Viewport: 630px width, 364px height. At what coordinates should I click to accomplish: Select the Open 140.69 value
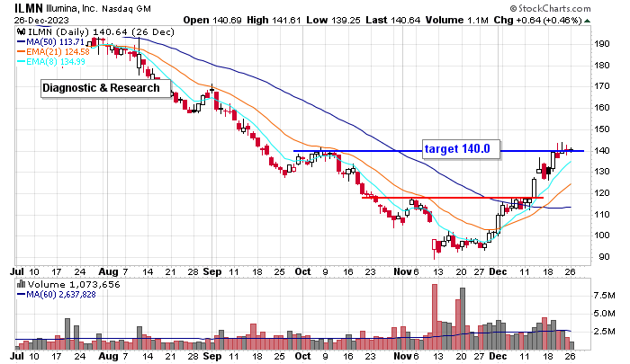coord(212,20)
